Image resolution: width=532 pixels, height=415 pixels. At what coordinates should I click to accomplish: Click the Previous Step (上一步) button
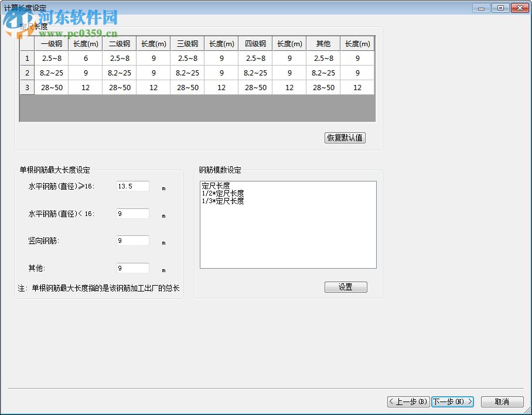point(407,402)
